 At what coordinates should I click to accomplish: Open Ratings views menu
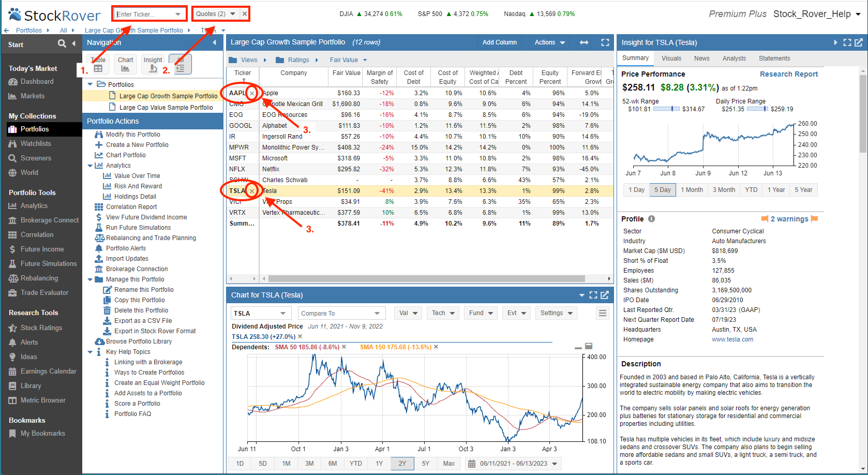tap(297, 60)
